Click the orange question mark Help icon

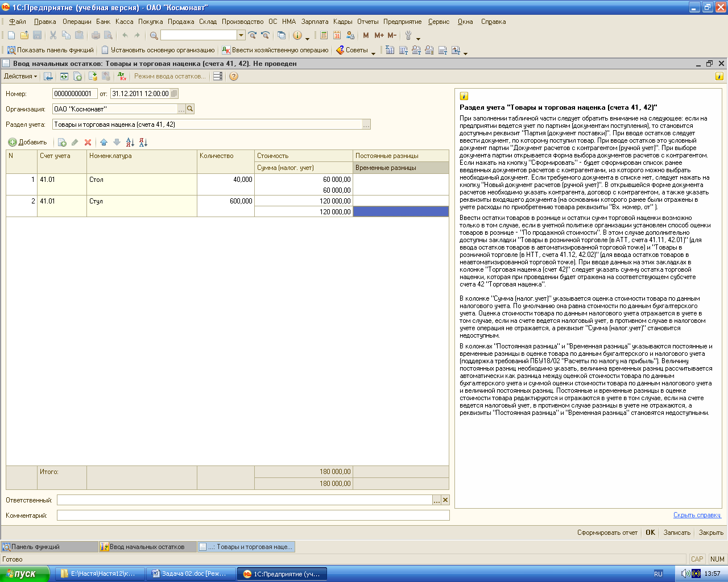click(234, 76)
